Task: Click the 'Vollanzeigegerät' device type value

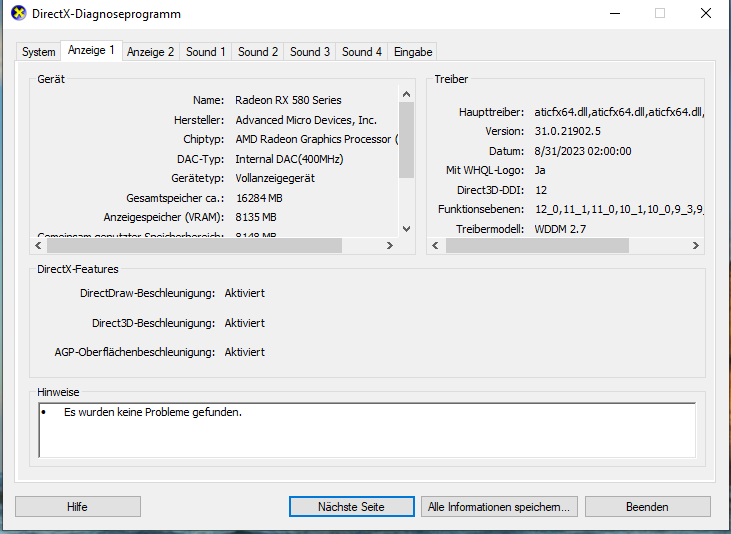Action: [x=275, y=179]
